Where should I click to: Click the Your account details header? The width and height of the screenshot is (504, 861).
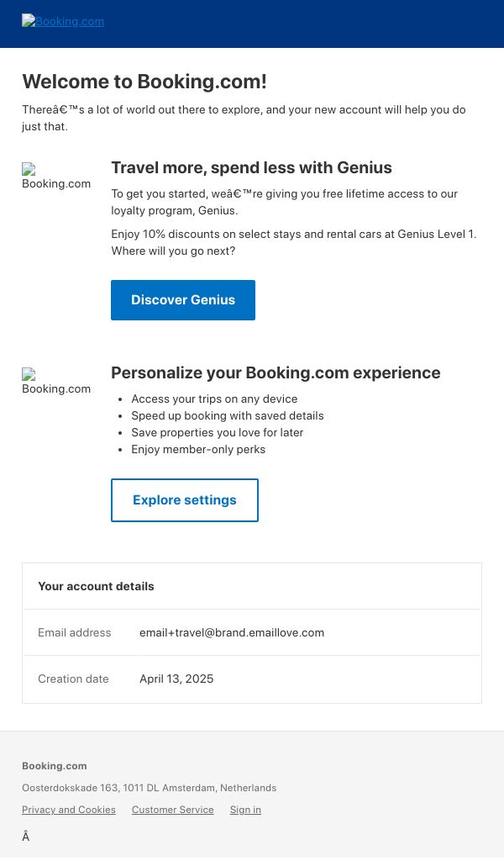pos(96,586)
